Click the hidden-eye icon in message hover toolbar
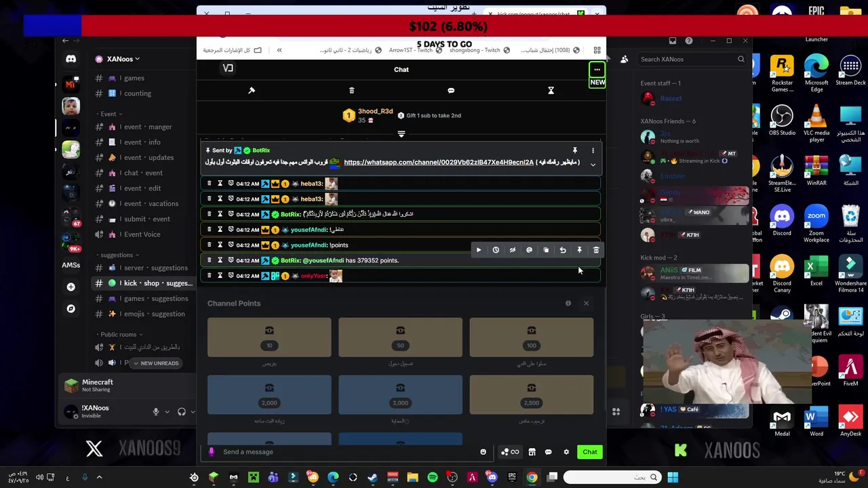 pyautogui.click(x=513, y=250)
